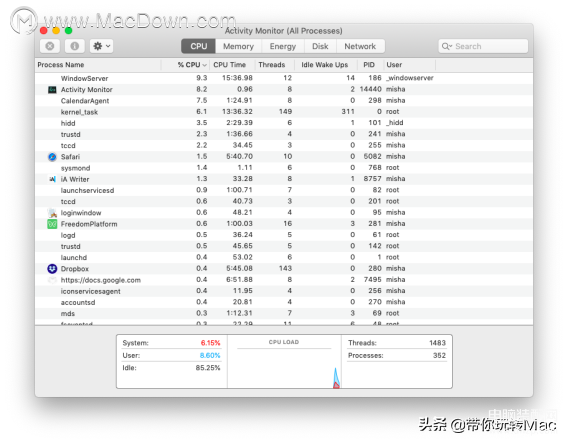Screen dimensions: 568x444
Task: Select the Dropbox app icon
Action: (x=52, y=269)
